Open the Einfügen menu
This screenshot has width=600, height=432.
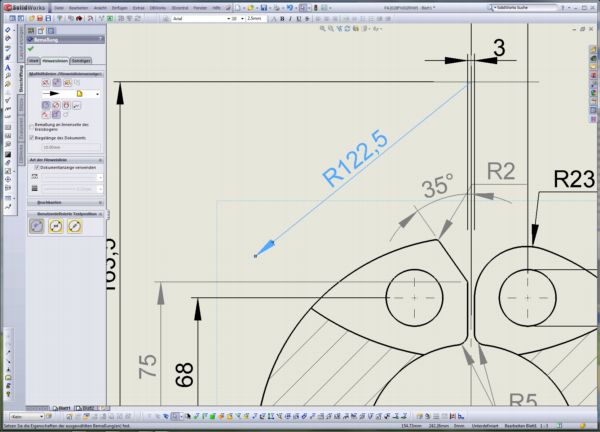tap(120, 8)
